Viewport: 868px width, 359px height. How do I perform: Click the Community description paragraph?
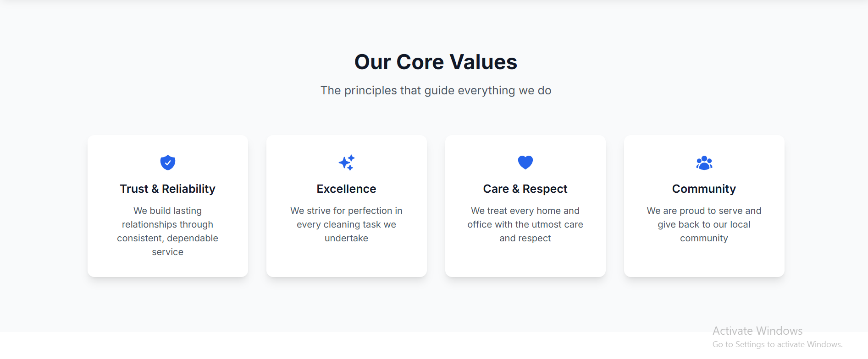(x=704, y=224)
